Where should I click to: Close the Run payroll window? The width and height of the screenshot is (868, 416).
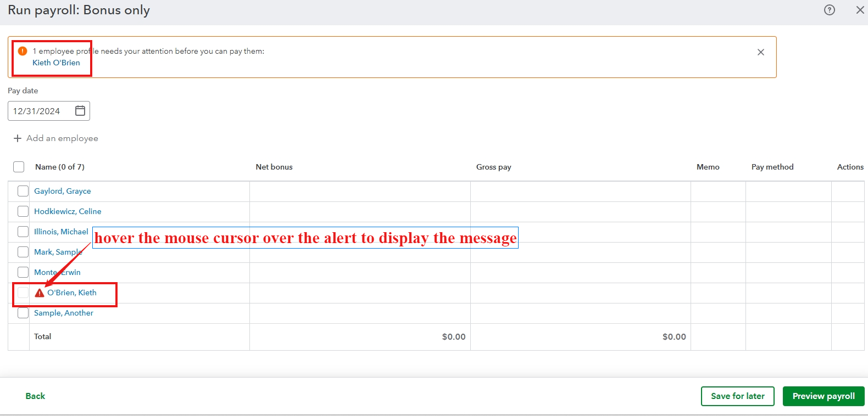[x=860, y=10]
